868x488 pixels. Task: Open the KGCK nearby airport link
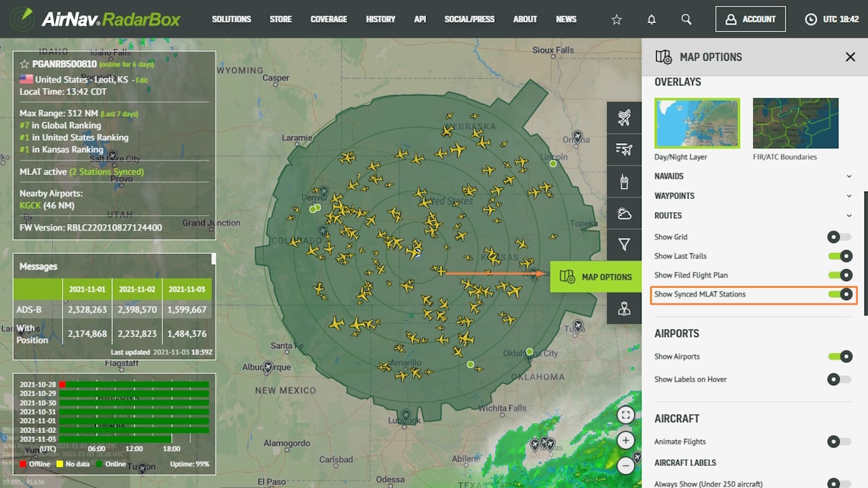pos(30,205)
